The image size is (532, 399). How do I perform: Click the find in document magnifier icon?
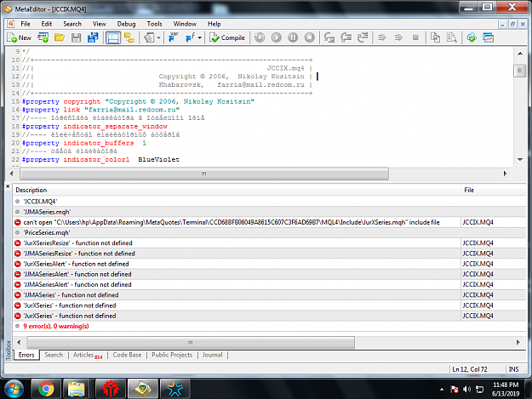[452, 37]
